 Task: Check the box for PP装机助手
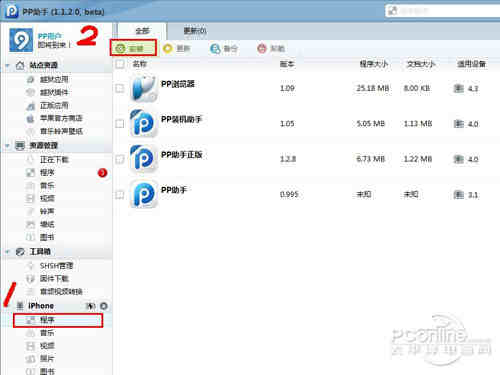tap(120, 124)
